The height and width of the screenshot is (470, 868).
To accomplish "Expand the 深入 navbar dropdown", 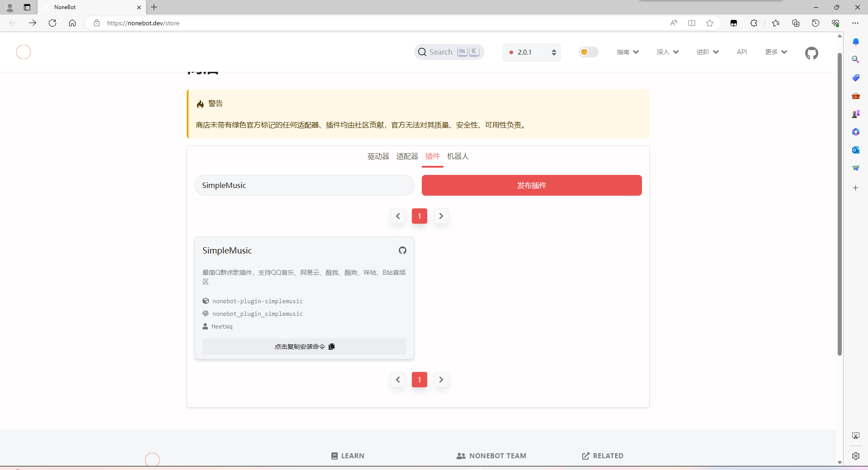I will 668,52.
